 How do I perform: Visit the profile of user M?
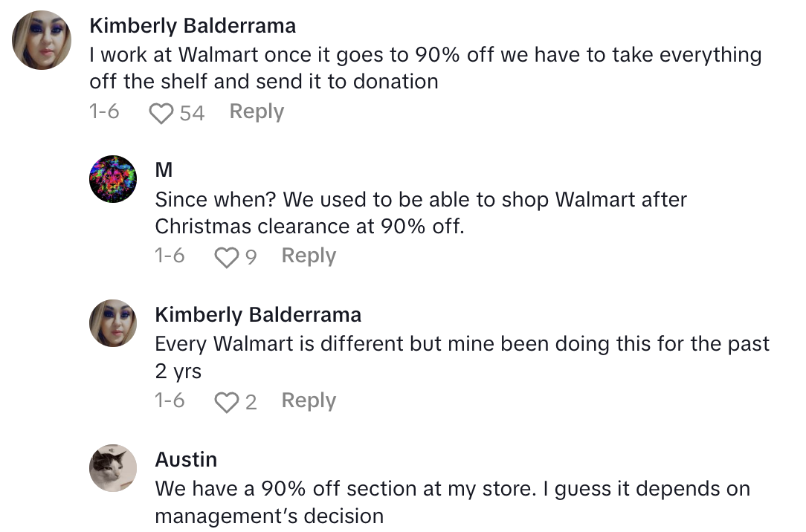click(x=164, y=170)
